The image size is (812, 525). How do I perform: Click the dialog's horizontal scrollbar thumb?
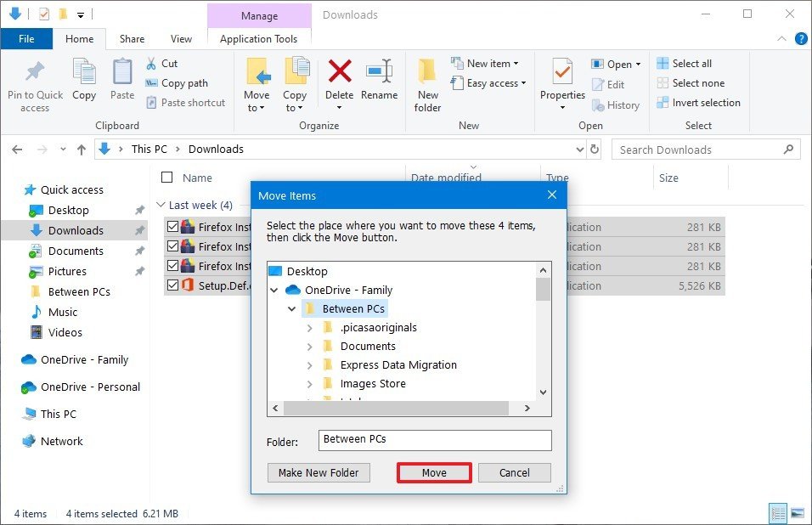click(x=396, y=408)
